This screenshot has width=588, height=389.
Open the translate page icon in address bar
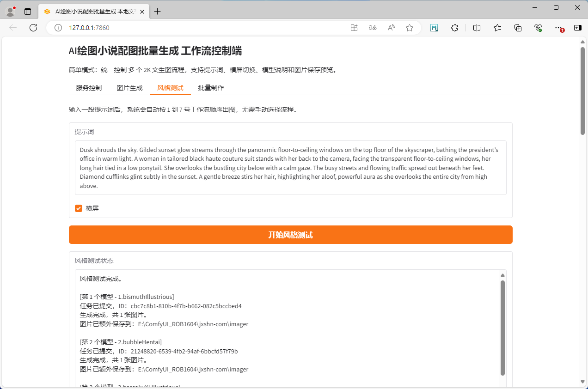point(372,28)
